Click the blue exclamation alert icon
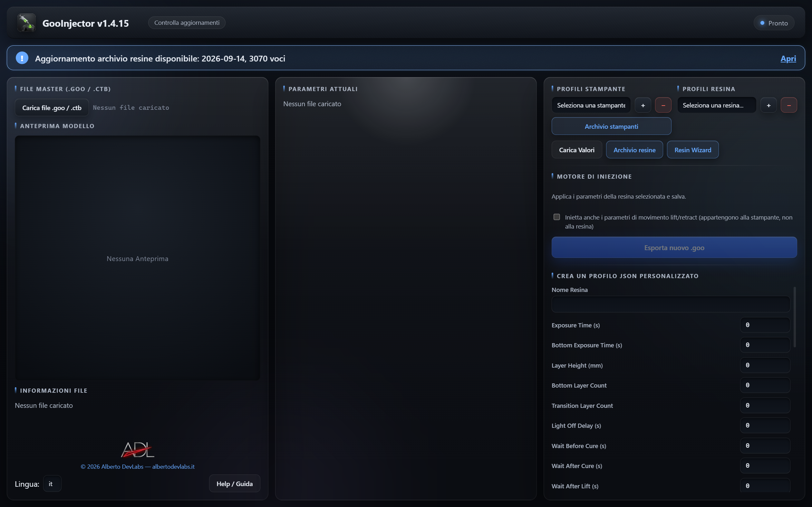Image resolution: width=812 pixels, height=507 pixels. click(22, 58)
